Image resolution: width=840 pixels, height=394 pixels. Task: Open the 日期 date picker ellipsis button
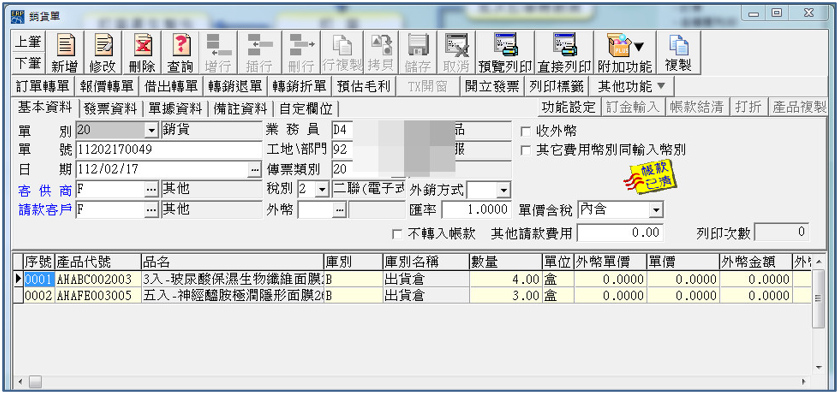click(x=253, y=170)
